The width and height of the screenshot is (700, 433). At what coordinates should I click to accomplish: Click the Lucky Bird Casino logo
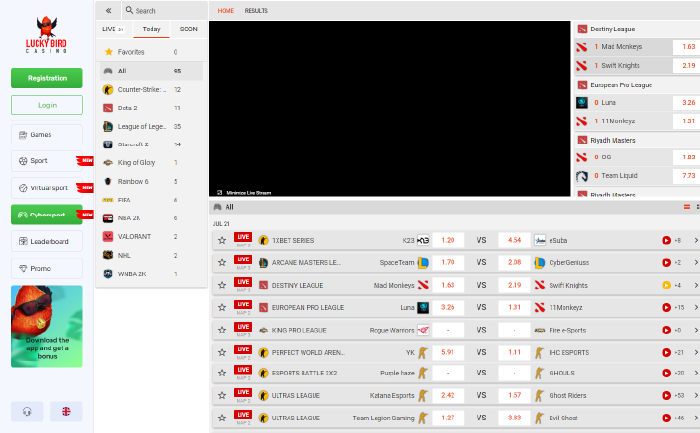pyautogui.click(x=46, y=35)
